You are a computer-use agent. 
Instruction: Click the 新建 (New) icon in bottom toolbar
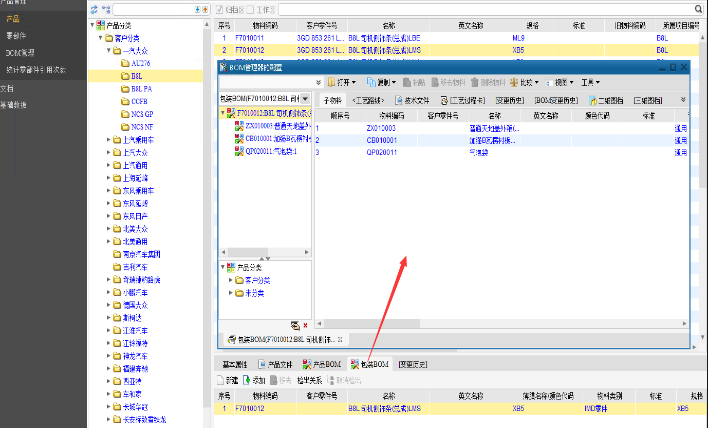pyautogui.click(x=228, y=381)
